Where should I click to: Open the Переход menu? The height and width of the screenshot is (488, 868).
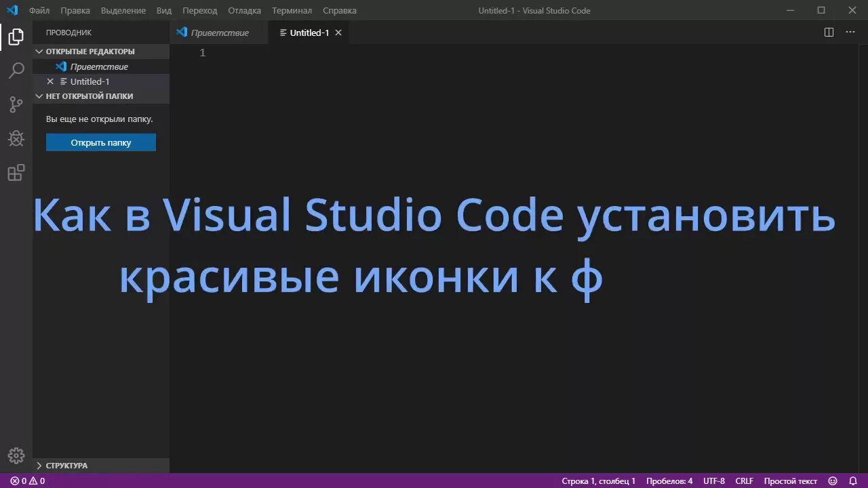click(x=200, y=10)
